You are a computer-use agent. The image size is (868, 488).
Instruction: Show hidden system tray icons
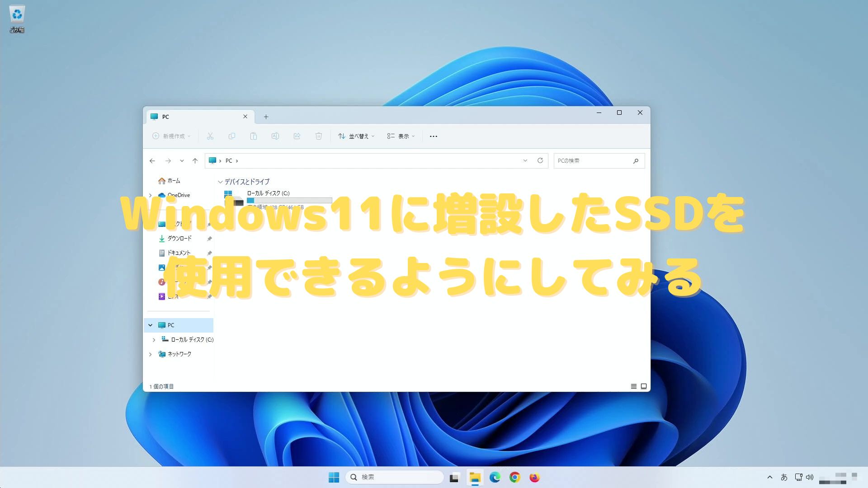coord(770,477)
